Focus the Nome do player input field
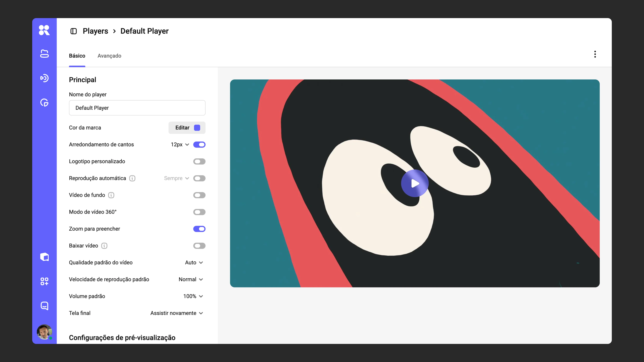644x362 pixels. click(137, 108)
